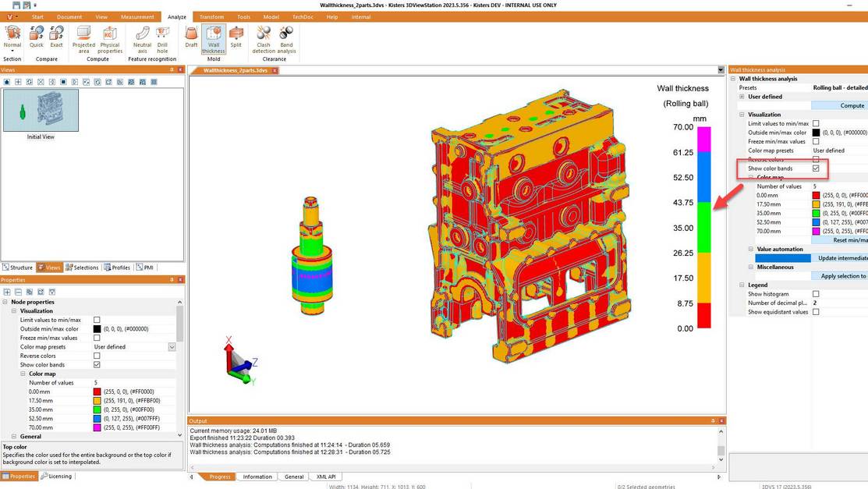Click last icon in Properties panel toolbar
This screenshot has width=868, height=489.
click(x=52, y=292)
